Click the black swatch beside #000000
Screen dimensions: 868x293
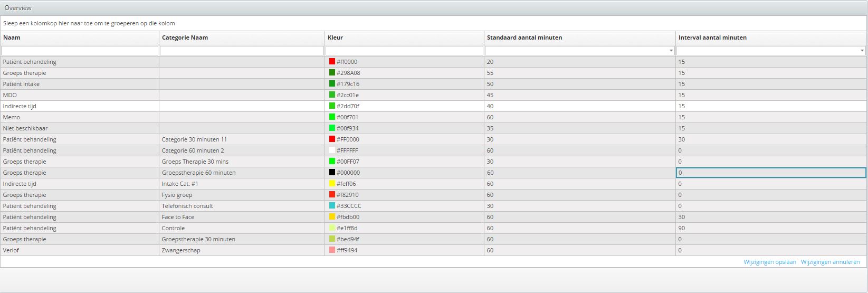click(332, 173)
